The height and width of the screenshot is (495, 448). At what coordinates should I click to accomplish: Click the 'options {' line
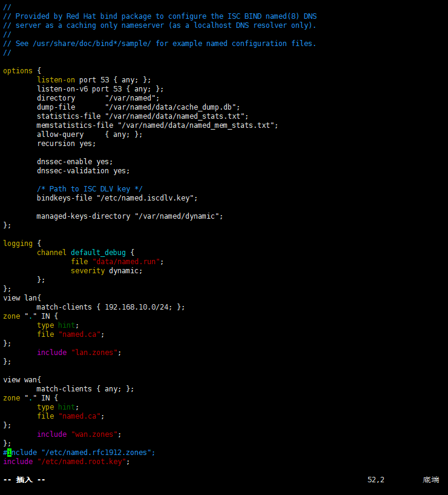(22, 71)
